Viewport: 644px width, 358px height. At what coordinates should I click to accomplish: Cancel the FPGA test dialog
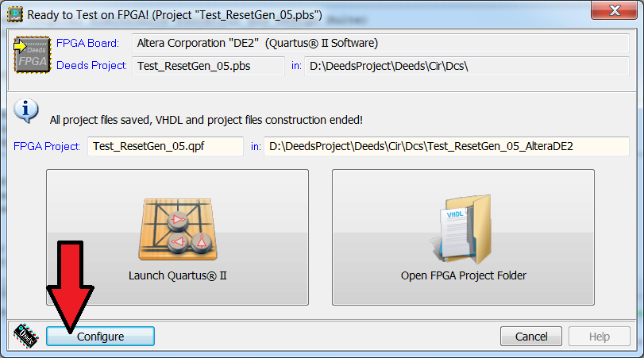(x=531, y=337)
